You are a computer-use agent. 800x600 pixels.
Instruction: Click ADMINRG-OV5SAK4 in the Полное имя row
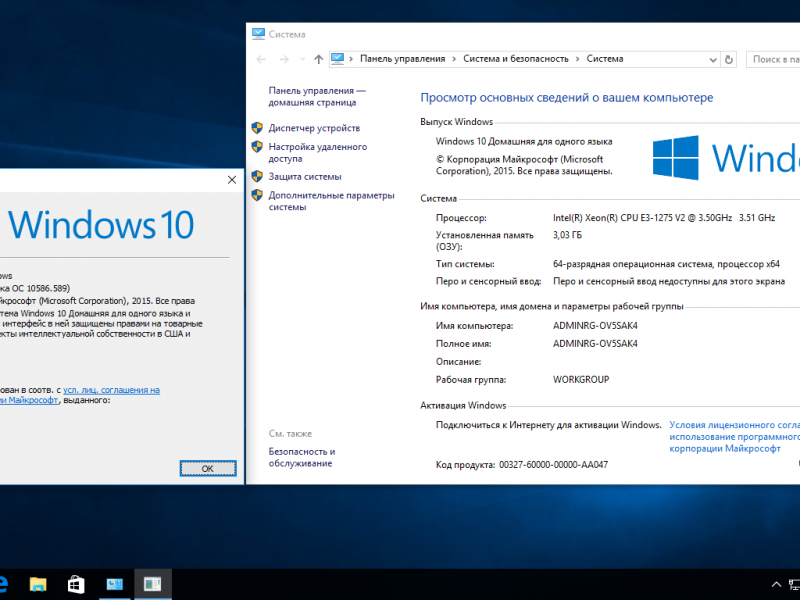click(595, 344)
